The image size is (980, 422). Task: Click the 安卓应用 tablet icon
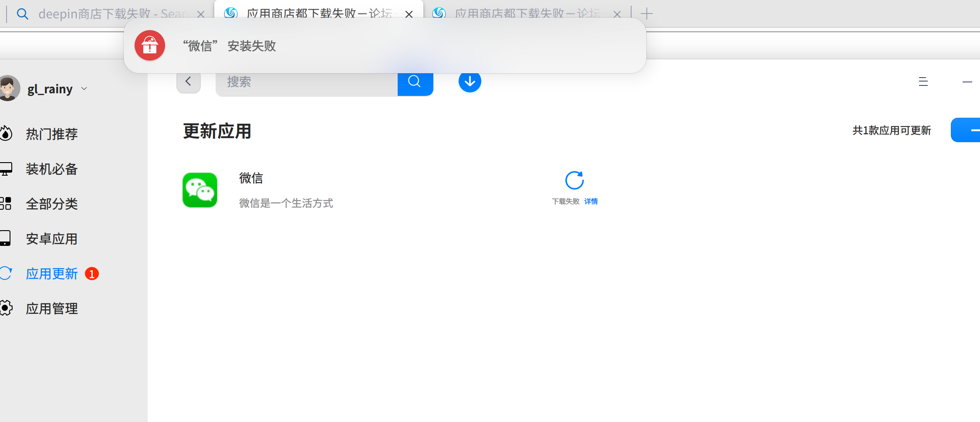click(x=5, y=238)
